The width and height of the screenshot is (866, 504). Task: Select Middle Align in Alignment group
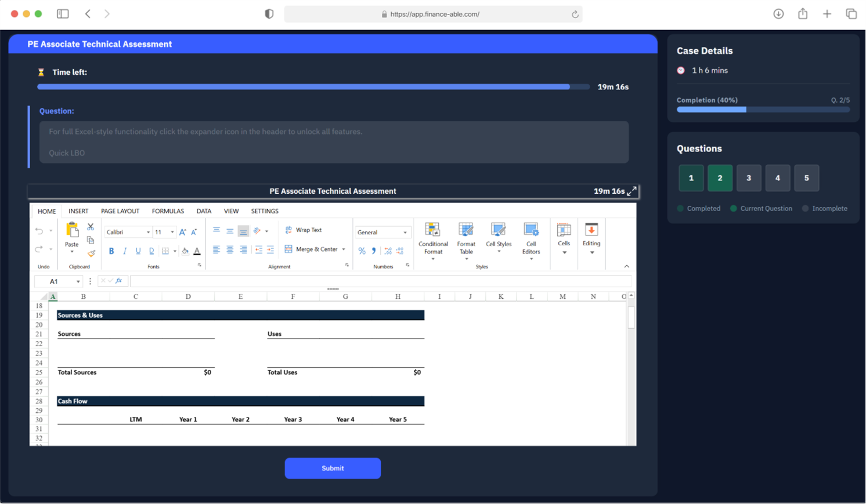coord(230,231)
